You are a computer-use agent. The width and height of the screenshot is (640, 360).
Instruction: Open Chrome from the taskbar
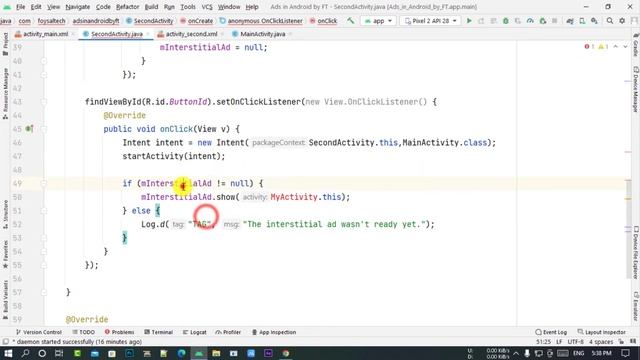point(286,353)
